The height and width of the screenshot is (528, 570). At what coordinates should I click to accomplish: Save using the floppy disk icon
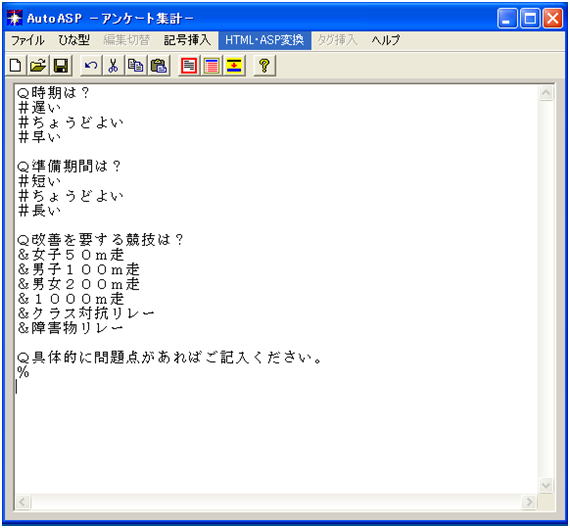(61, 66)
